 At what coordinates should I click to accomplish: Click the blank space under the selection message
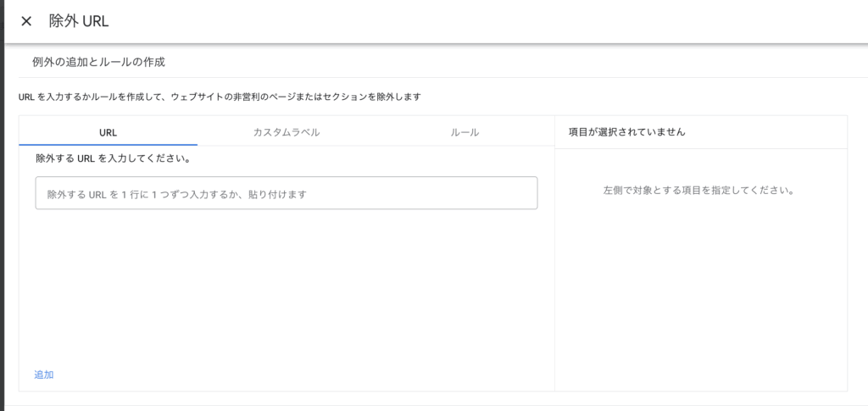click(700, 288)
